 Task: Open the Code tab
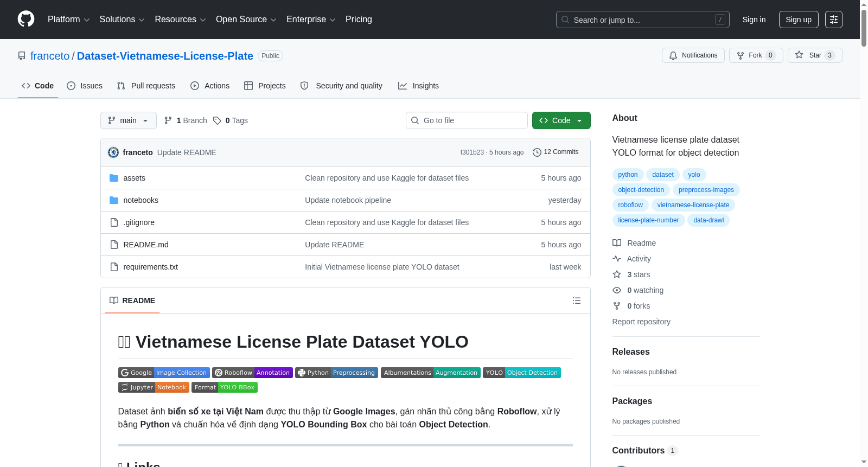coord(38,86)
